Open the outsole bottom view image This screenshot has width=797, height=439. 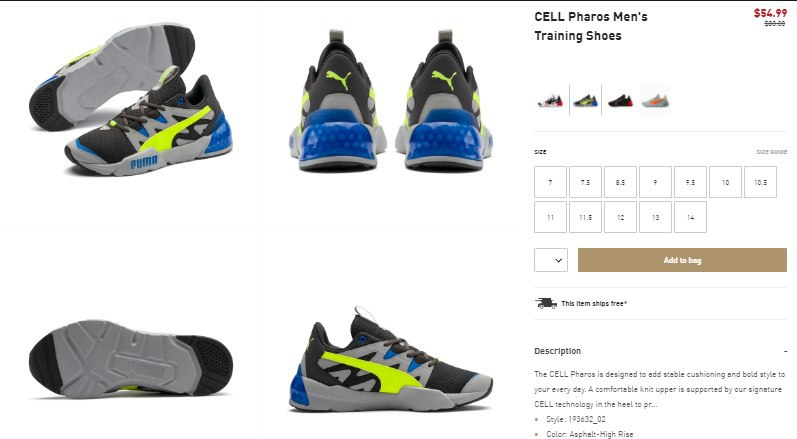131,359
